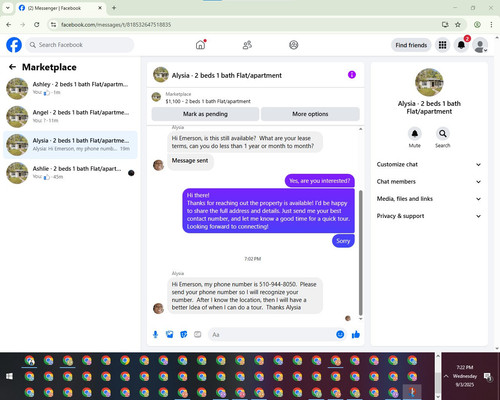
Task: Click the chat scrollbar thumb
Action: click(360, 253)
